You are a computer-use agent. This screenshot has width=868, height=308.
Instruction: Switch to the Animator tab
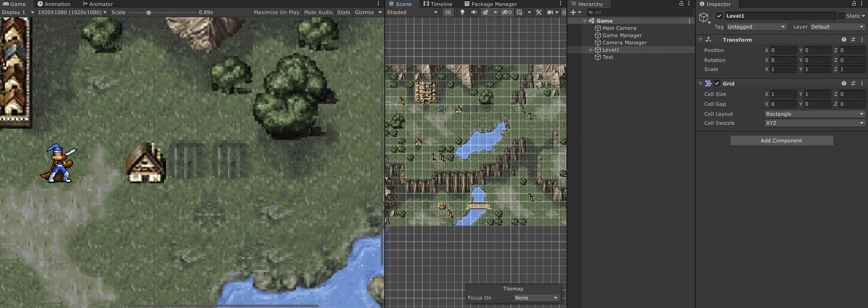click(x=98, y=4)
